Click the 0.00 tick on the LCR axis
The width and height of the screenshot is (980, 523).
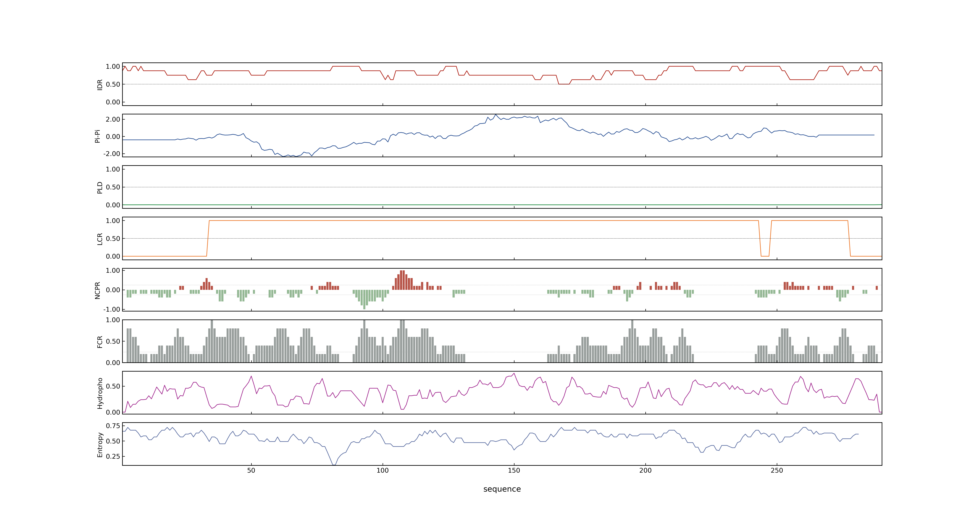(113, 257)
